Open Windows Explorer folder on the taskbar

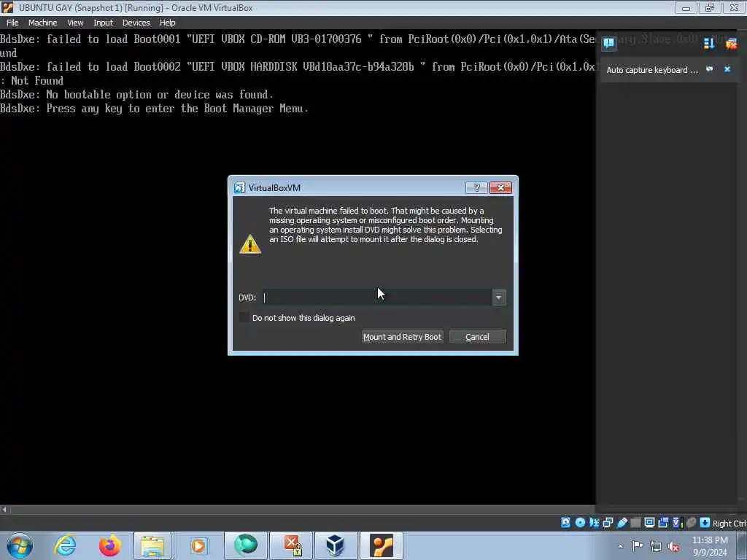click(152, 545)
